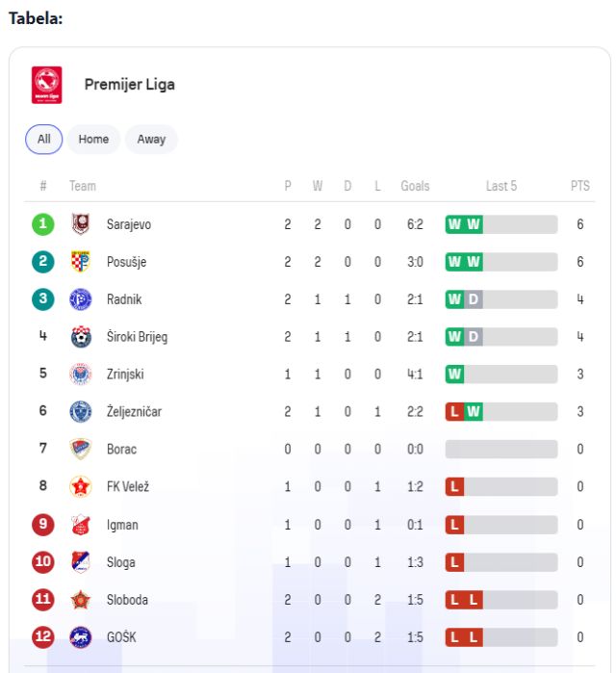Click Radnik club crest icon
Viewport: 616px width, 673px height.
coord(81,299)
